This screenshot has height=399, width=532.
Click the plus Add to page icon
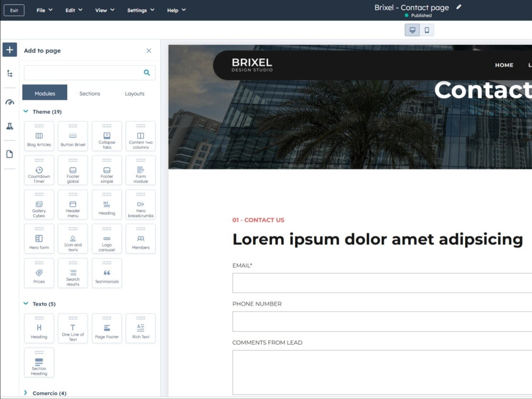(x=10, y=50)
